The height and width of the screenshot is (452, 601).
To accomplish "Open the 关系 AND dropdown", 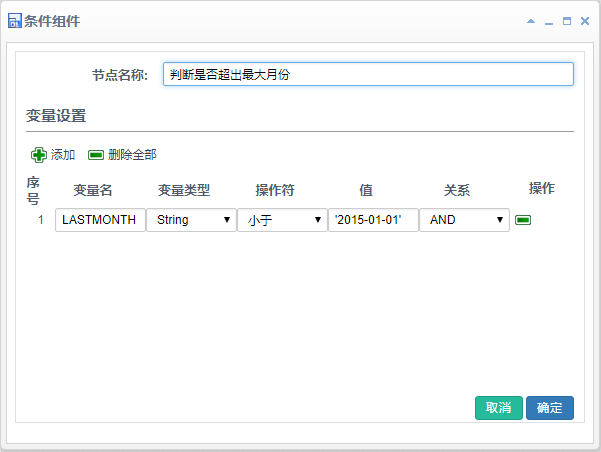I will (x=464, y=220).
